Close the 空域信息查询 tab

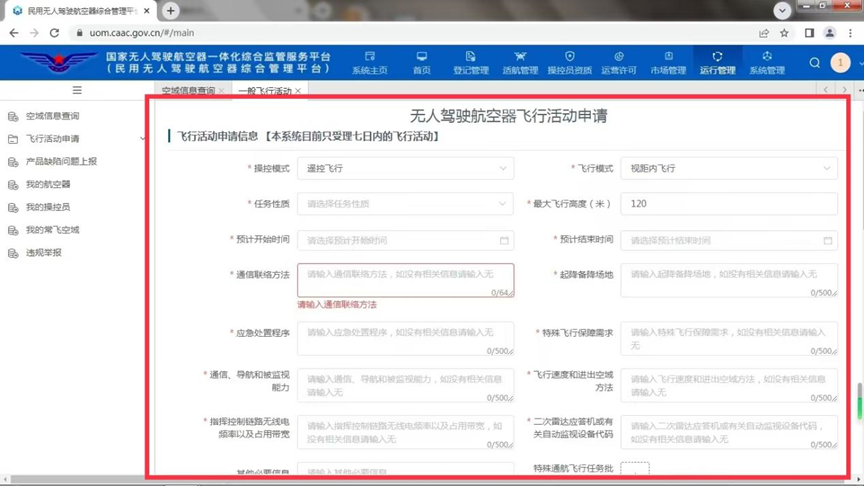(221, 91)
